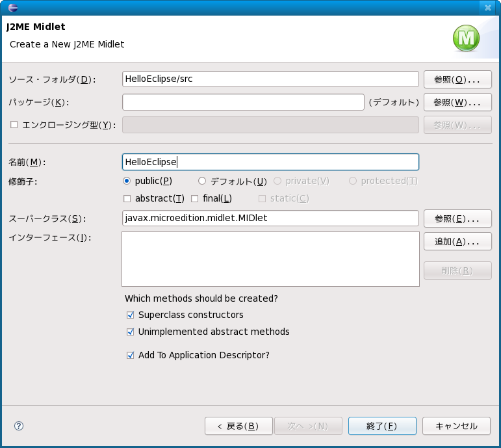Click the キャンセル button
The height and width of the screenshot is (448, 501).
click(x=456, y=426)
